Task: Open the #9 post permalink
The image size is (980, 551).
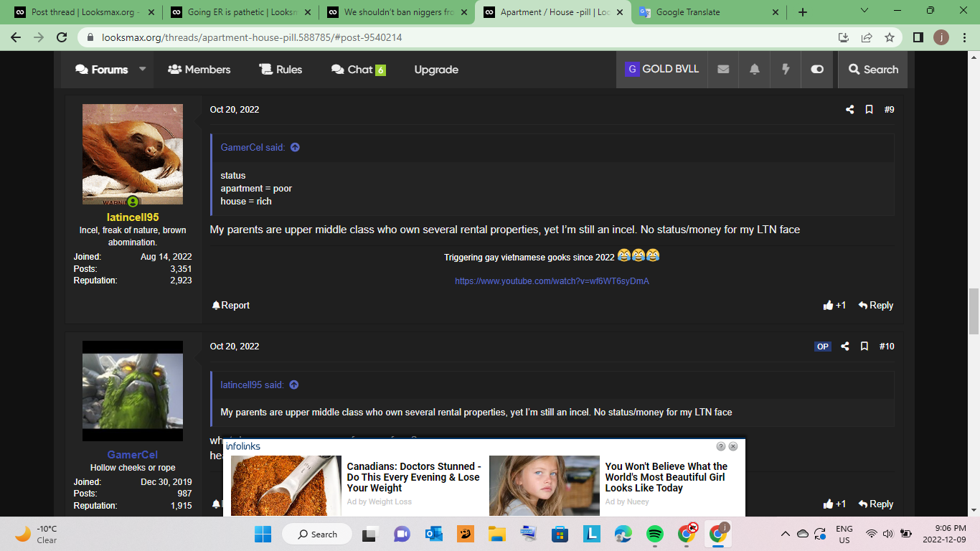Action: click(889, 110)
